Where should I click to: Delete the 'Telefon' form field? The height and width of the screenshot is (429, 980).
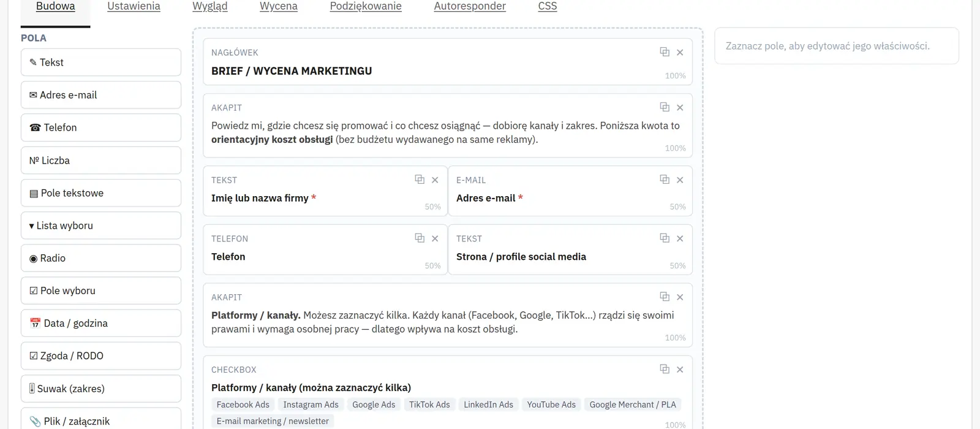tap(435, 239)
